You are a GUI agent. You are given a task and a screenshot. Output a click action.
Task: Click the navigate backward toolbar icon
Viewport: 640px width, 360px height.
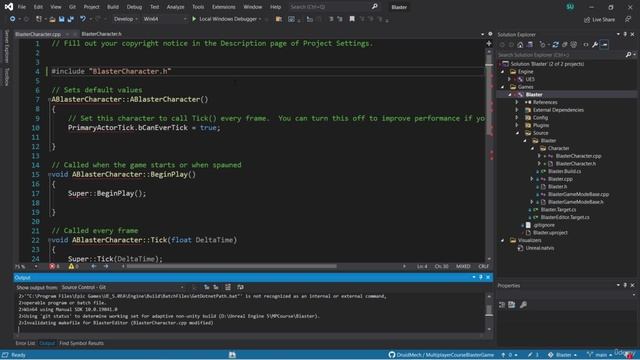click(13, 19)
